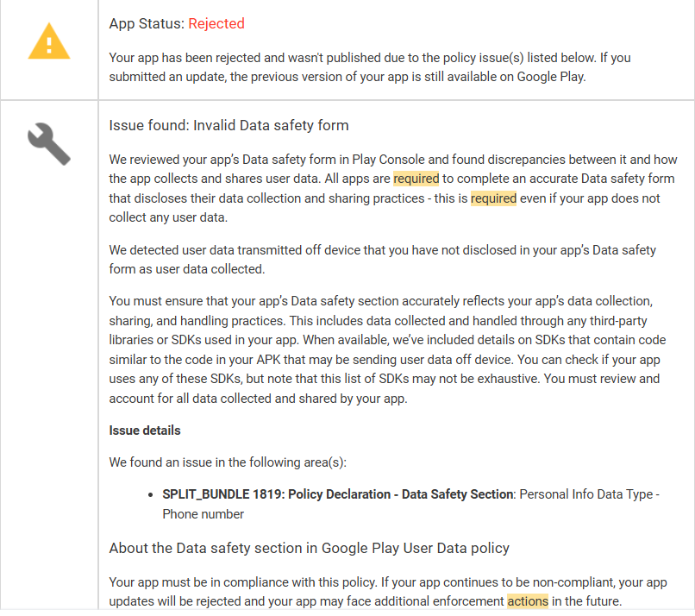This screenshot has height=616, width=695.
Task: Click the "Issue found: Invalid Data safety form" heading
Action: pyautogui.click(x=229, y=126)
